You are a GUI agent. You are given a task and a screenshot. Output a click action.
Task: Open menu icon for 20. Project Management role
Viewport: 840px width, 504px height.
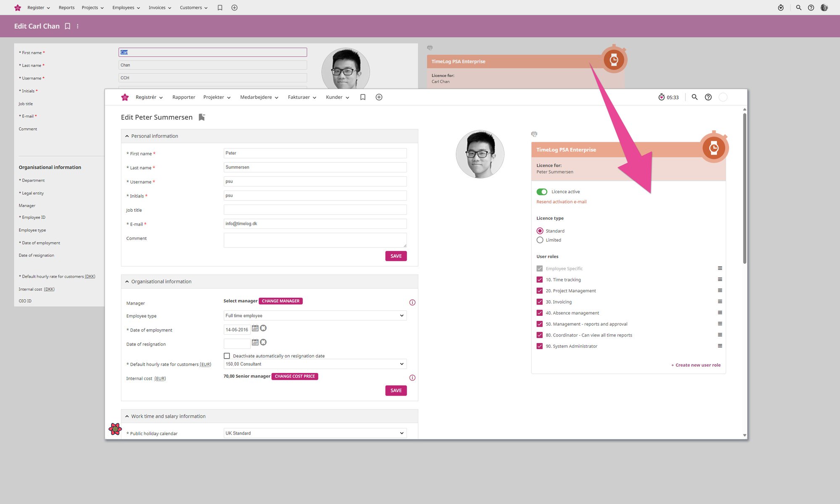tap(720, 290)
